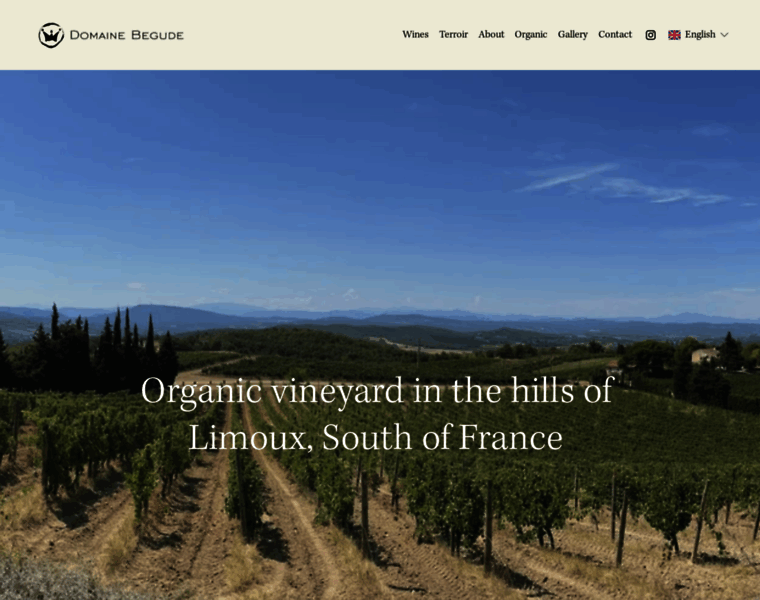Navigate to the About page
760x600 pixels.
click(x=491, y=34)
